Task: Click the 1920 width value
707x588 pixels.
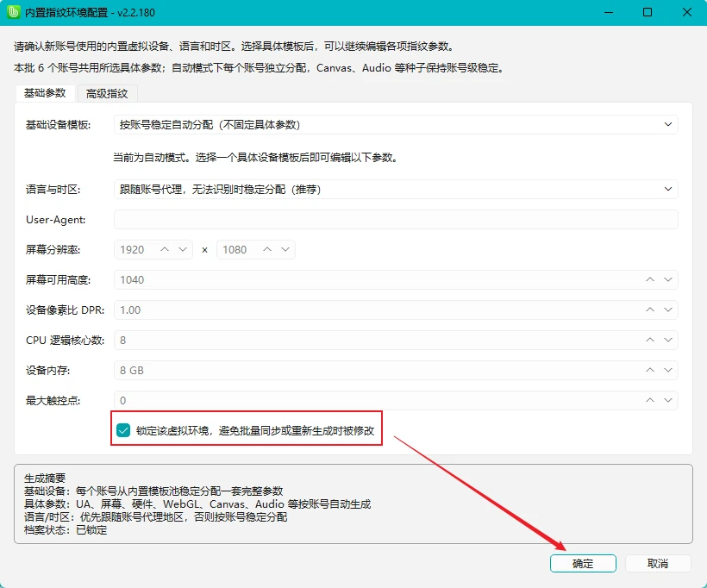Action: point(132,250)
